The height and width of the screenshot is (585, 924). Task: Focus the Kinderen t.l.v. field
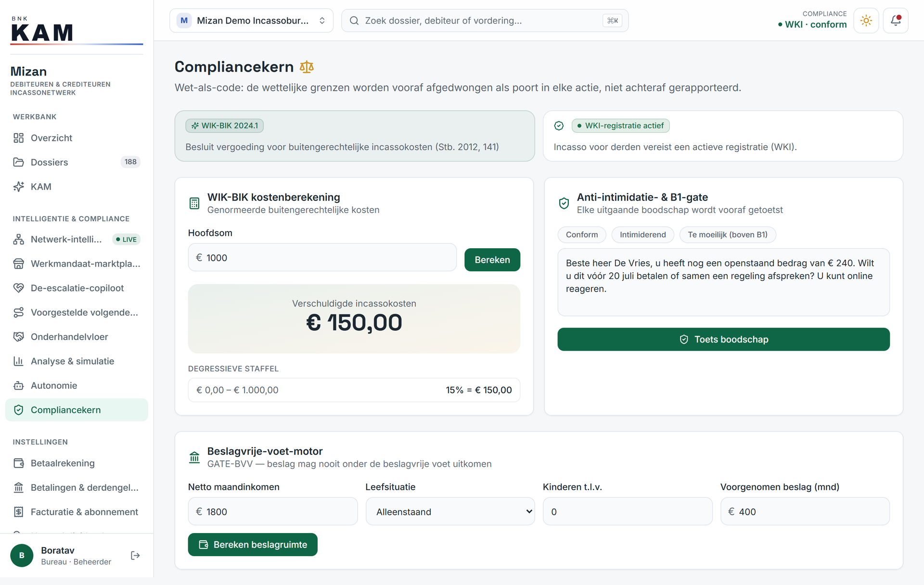point(628,511)
